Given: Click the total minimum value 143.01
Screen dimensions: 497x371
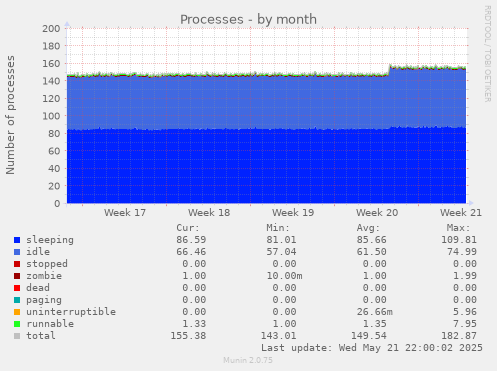Looking at the screenshot, I should 278,336.
